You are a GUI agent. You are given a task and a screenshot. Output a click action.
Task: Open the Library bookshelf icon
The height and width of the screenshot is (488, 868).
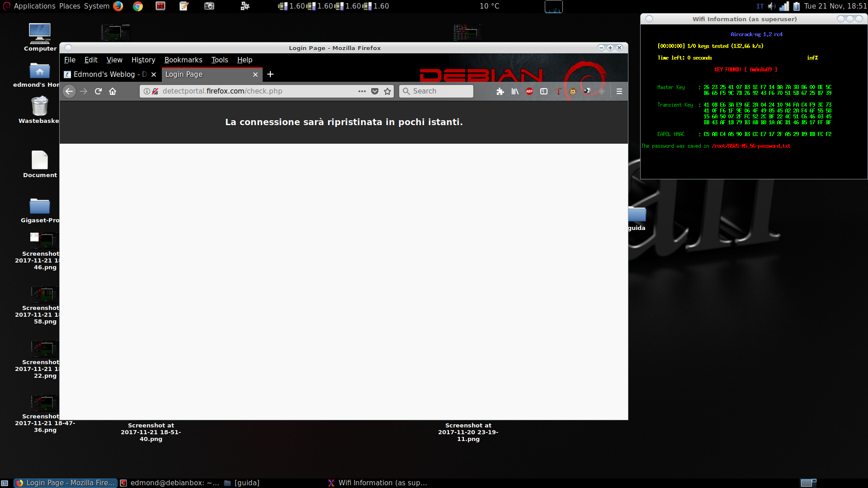pyautogui.click(x=515, y=91)
